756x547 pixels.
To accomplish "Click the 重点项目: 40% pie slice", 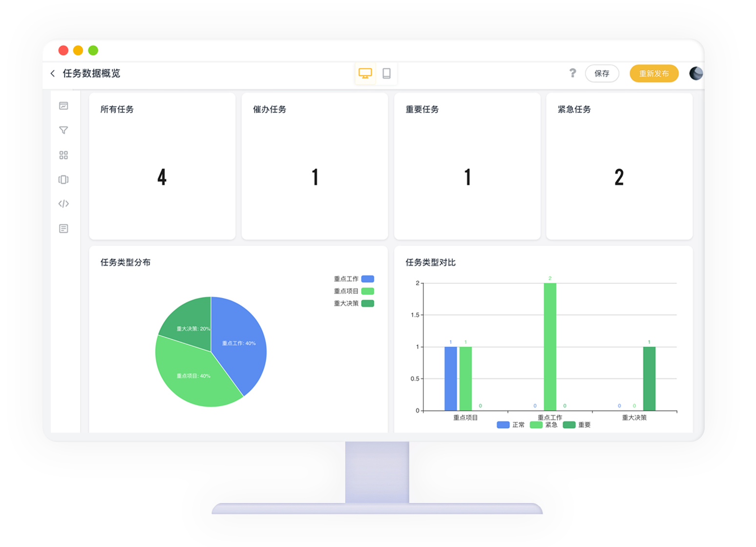I will (193, 376).
